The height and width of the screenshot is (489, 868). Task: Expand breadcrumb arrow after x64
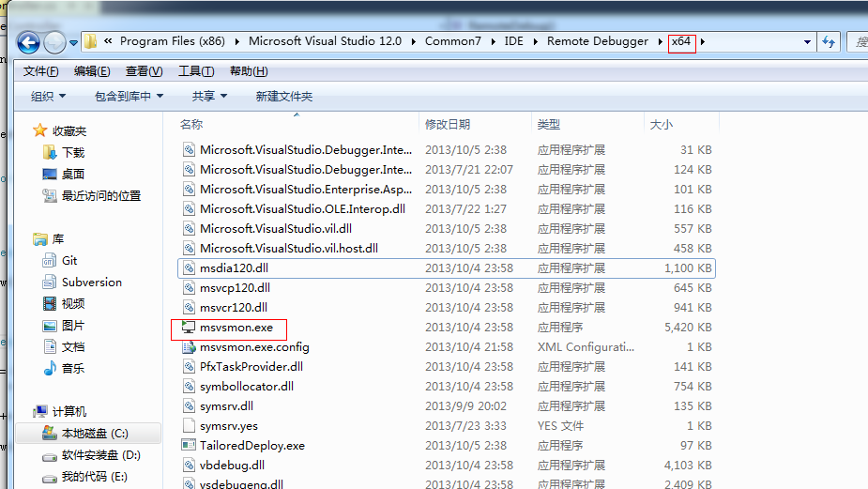703,41
